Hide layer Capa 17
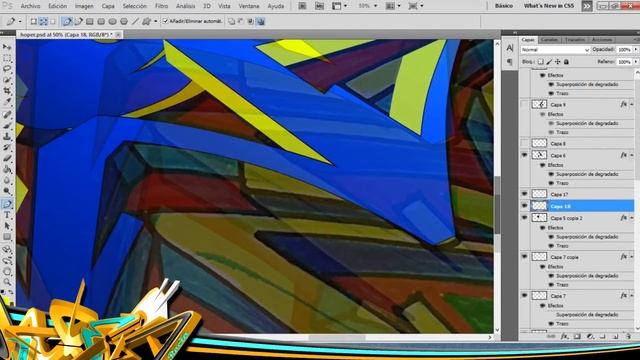Screen dimensions: 640x360 pyautogui.click(x=524, y=194)
